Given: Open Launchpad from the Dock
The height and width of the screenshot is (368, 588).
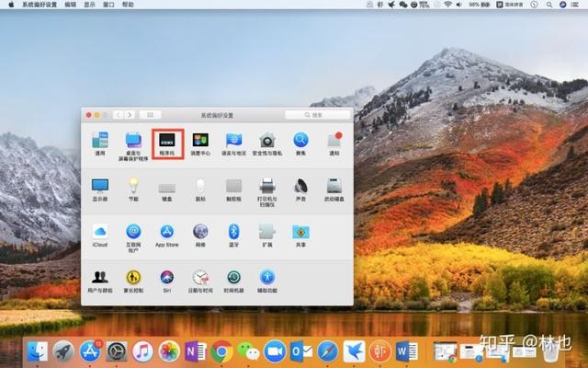Looking at the screenshot, I should tap(63, 351).
